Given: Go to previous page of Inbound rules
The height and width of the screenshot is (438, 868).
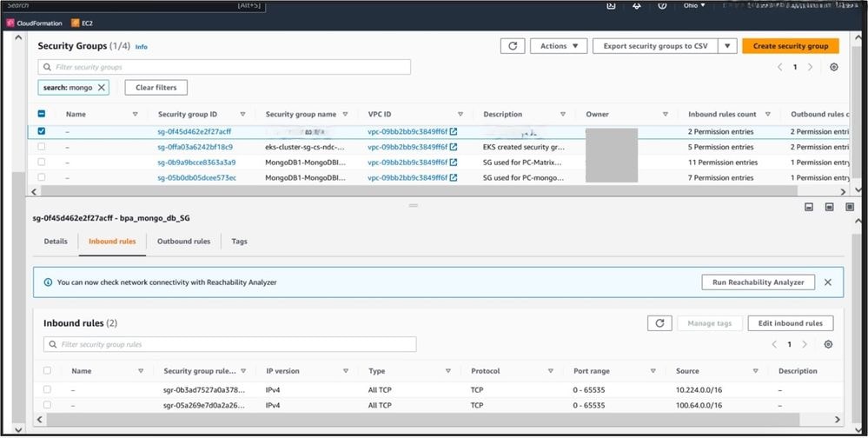Looking at the screenshot, I should point(774,344).
